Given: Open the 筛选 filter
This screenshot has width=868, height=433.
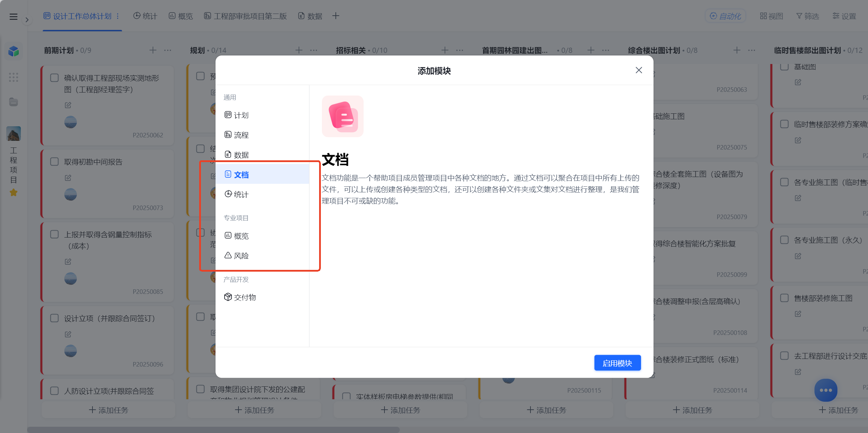Looking at the screenshot, I should click(808, 16).
